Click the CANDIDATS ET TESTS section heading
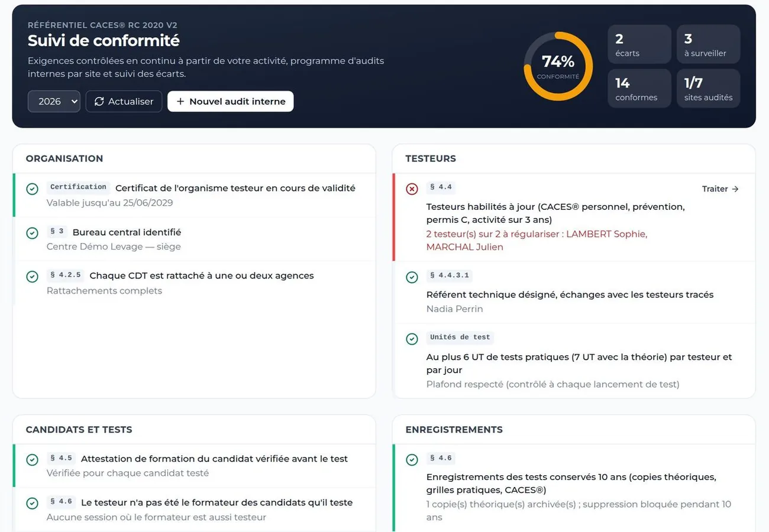Image resolution: width=769 pixels, height=532 pixels. [x=79, y=430]
